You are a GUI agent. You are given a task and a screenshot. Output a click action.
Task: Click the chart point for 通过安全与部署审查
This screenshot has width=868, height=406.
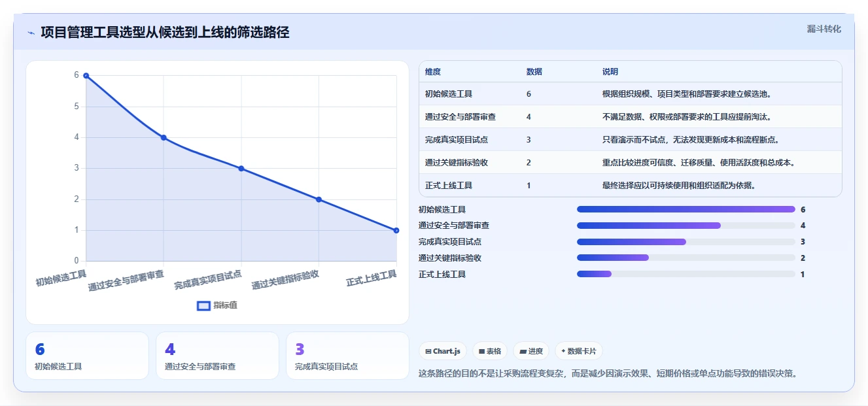[x=164, y=138]
